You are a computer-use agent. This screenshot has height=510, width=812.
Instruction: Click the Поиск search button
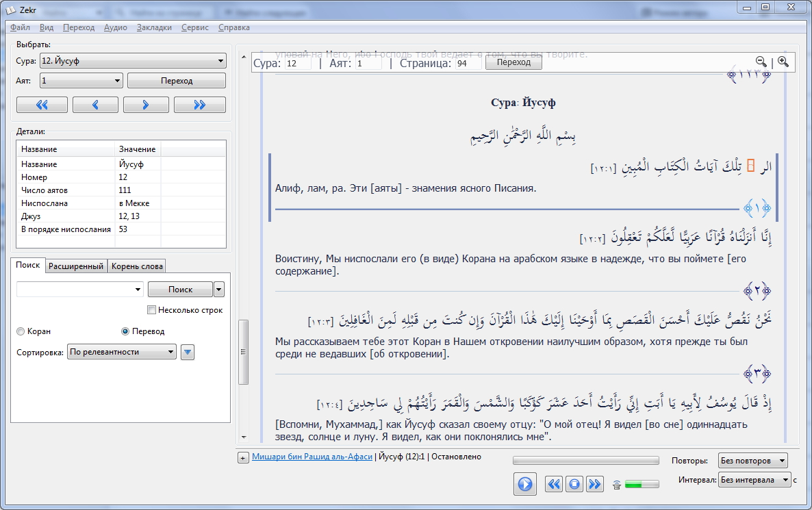click(180, 290)
